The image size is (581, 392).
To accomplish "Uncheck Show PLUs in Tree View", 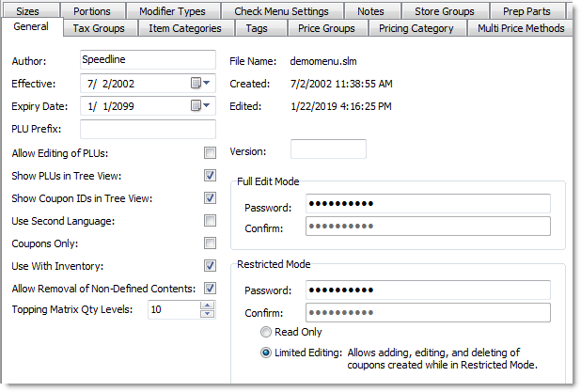I will pos(211,176).
